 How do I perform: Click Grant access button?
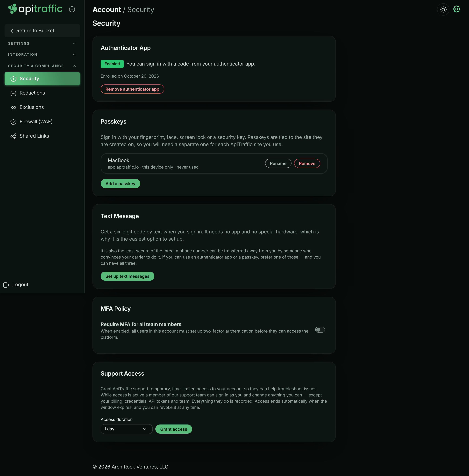pos(173,429)
